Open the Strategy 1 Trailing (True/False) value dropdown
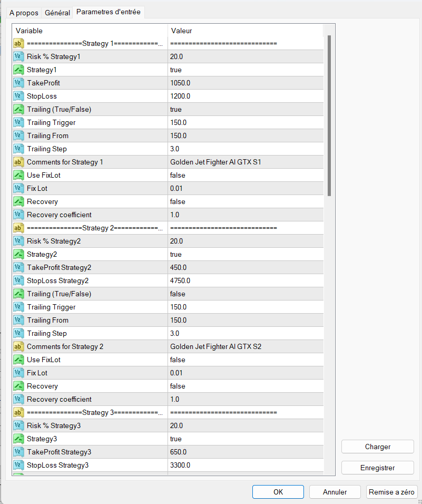This screenshot has width=422, height=504. coord(176,109)
